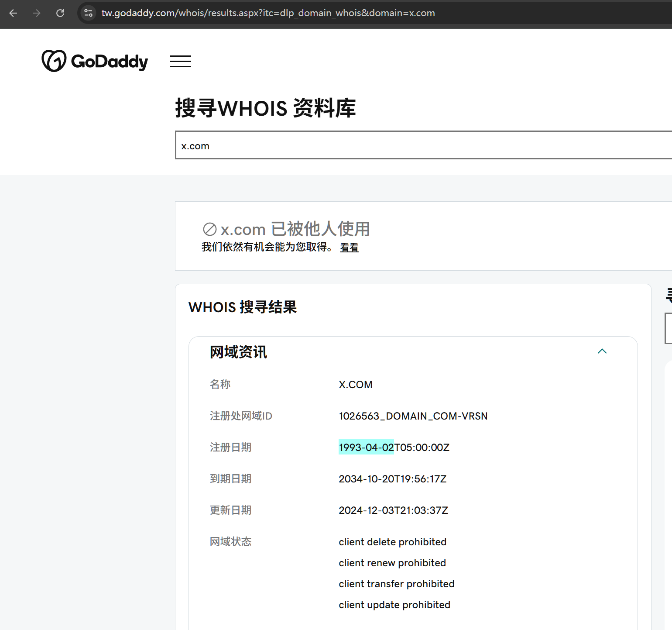Click the WHOIS 搜寻结果 heading
The height and width of the screenshot is (630, 672).
(243, 307)
